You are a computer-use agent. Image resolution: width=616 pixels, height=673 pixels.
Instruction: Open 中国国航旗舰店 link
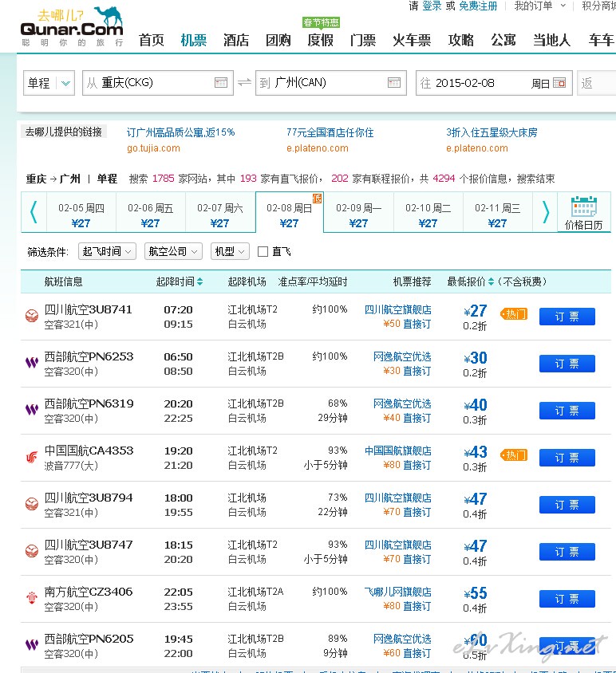[x=398, y=451]
